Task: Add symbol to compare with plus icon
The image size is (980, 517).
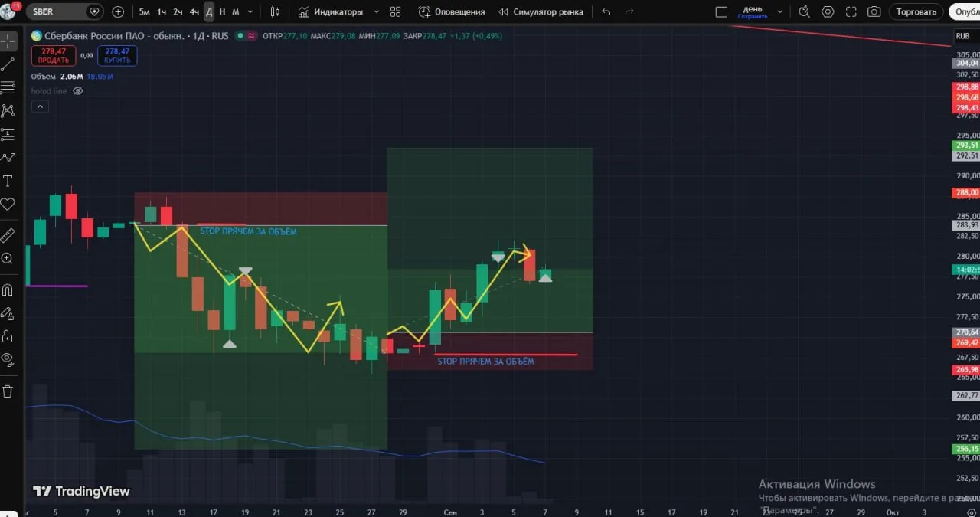Action: point(117,11)
